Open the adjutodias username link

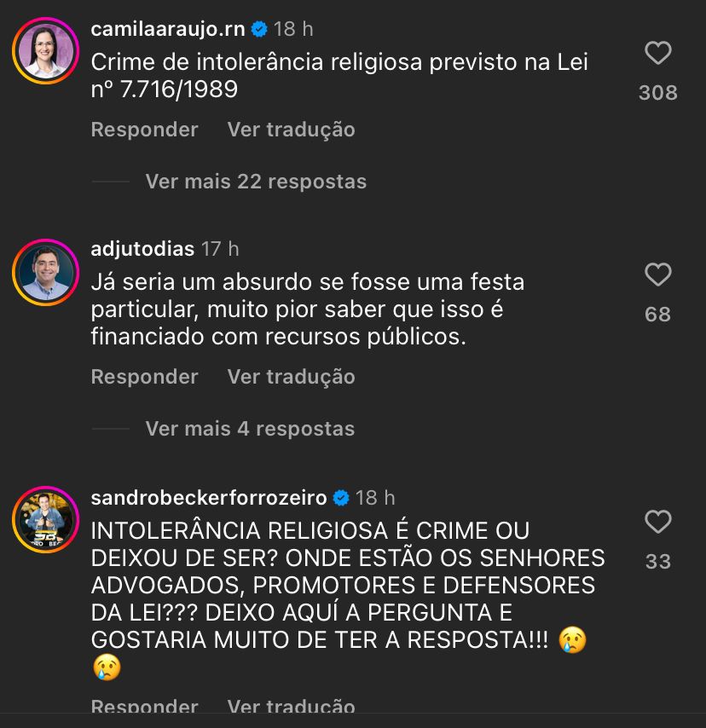[142, 249]
